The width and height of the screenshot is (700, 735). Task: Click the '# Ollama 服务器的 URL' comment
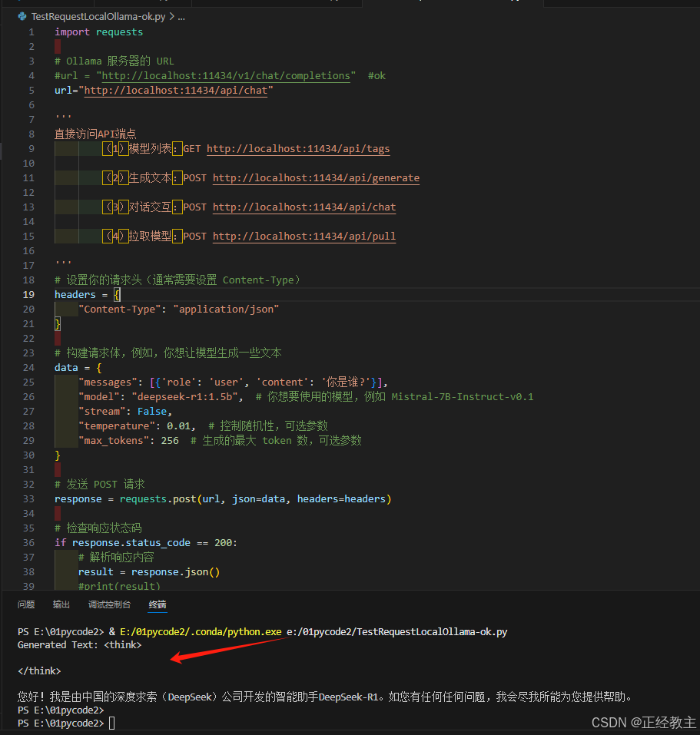coord(114,61)
